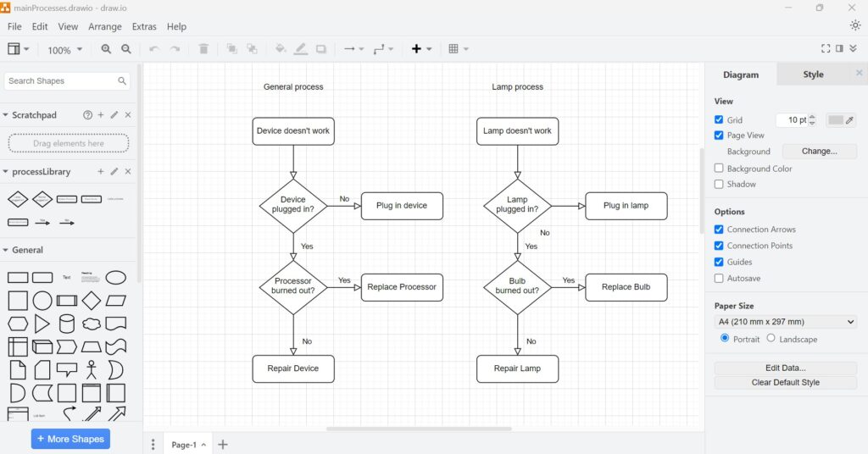The height and width of the screenshot is (454, 868).
Task: Enable the Autosave checkbox
Action: [719, 278]
